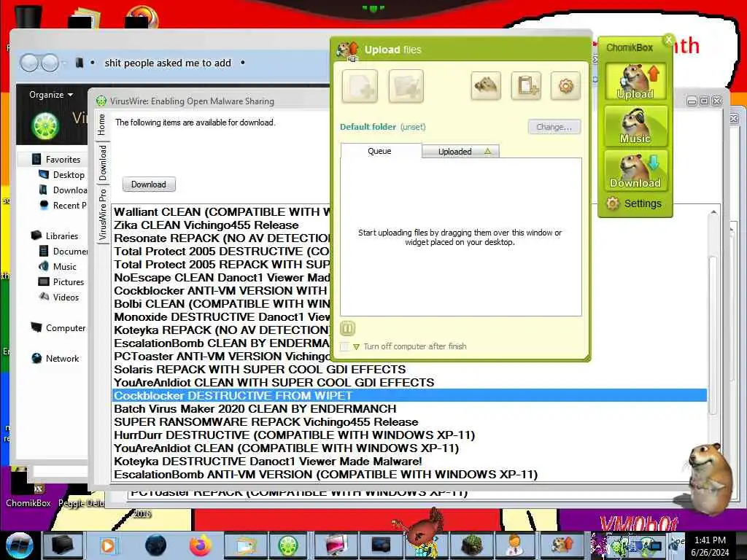The width and height of the screenshot is (747, 560).
Task: Click the add file icon in Upload files
Action: tap(360, 86)
